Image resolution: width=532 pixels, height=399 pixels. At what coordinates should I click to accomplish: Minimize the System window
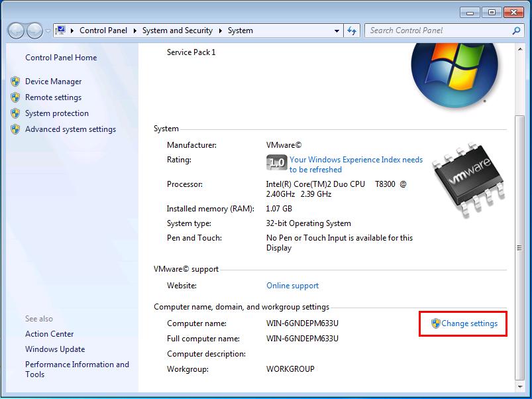pos(470,13)
